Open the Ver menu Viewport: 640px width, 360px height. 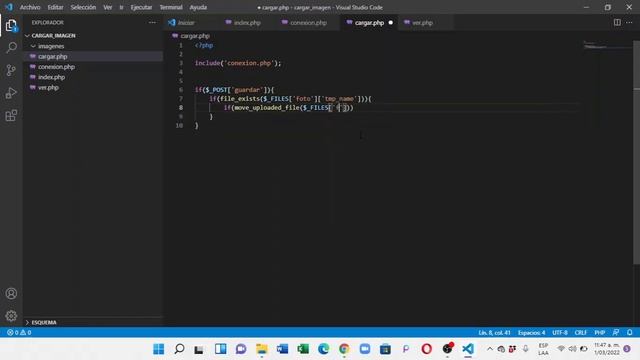[108, 7]
